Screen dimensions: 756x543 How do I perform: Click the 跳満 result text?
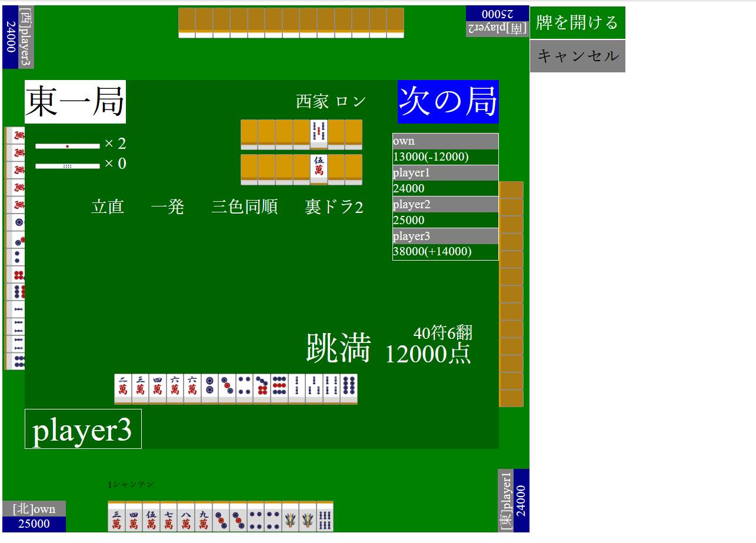pyautogui.click(x=339, y=348)
